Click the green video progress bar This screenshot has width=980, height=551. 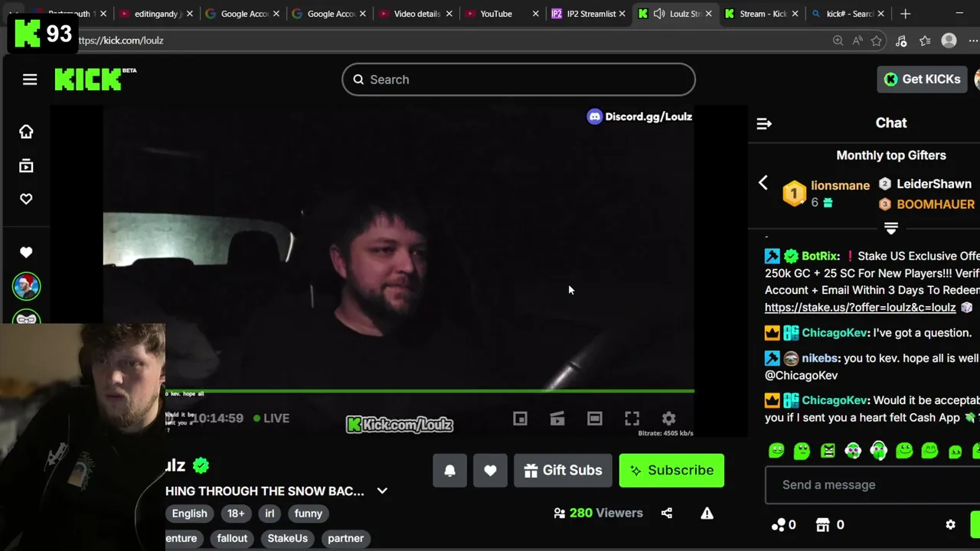coord(430,391)
